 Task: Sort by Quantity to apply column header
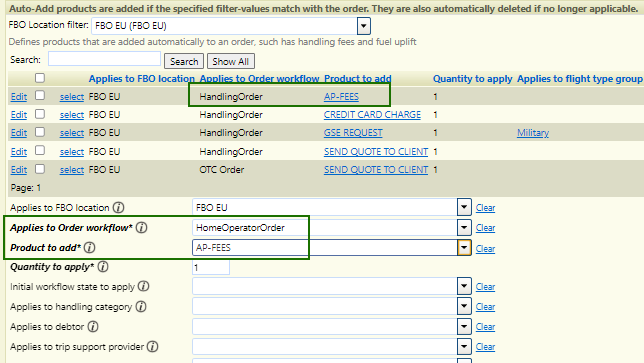473,79
